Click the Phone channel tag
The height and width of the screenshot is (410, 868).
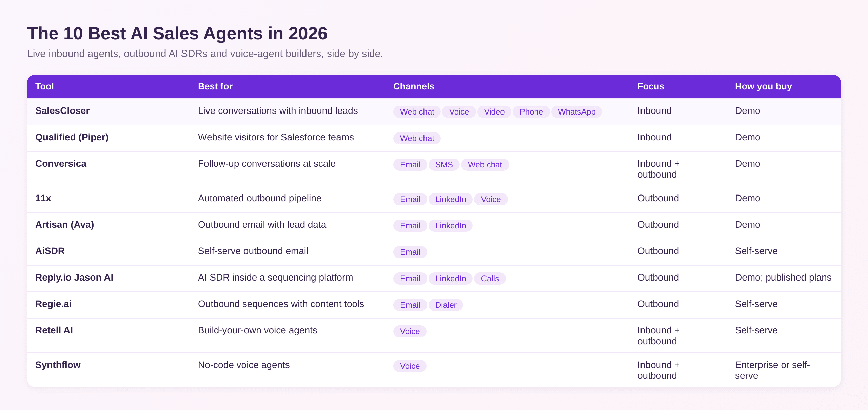coord(531,112)
